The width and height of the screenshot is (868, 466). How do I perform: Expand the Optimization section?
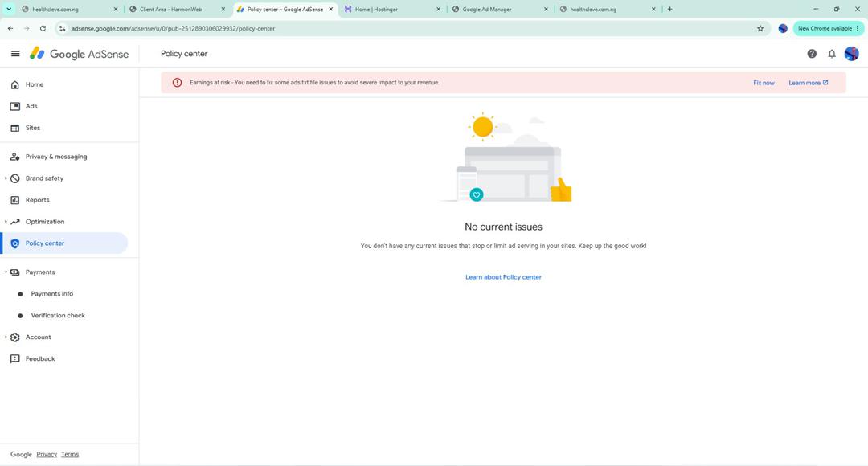pos(6,222)
